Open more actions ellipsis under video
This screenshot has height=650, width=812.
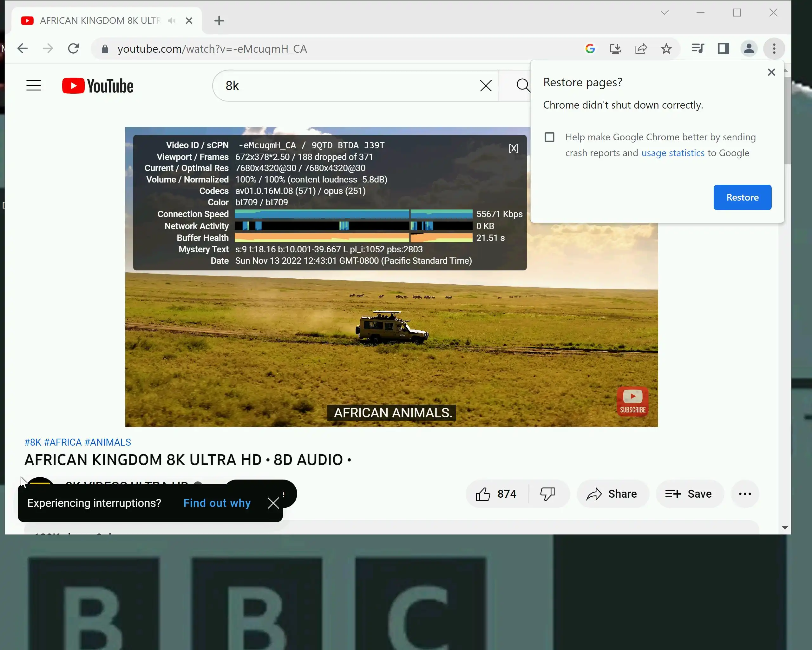click(744, 494)
